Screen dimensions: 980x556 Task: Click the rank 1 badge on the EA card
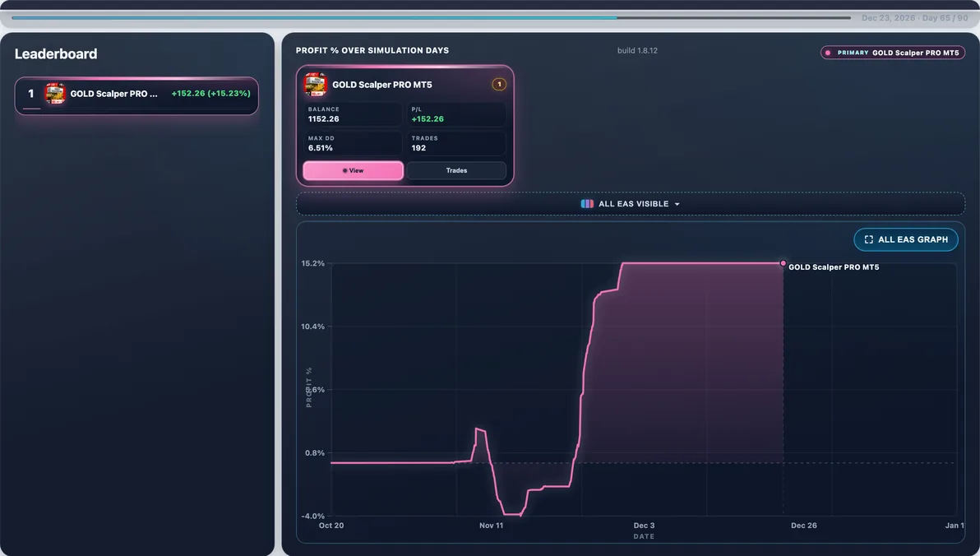pos(499,85)
